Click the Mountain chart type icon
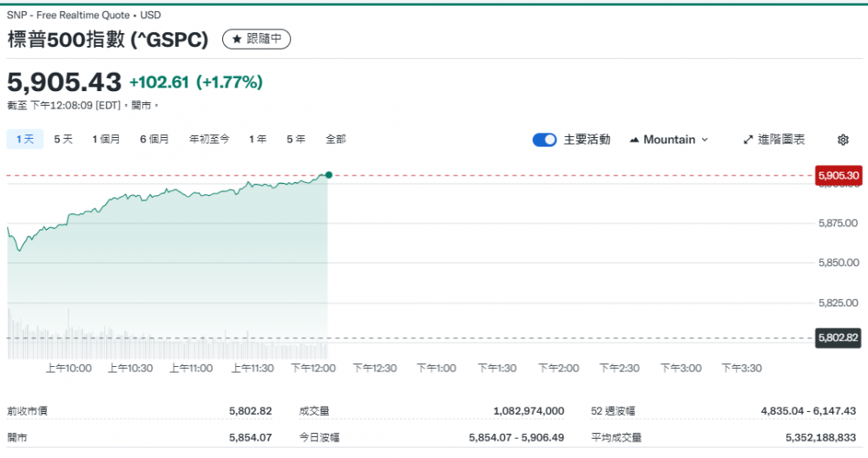 point(634,140)
